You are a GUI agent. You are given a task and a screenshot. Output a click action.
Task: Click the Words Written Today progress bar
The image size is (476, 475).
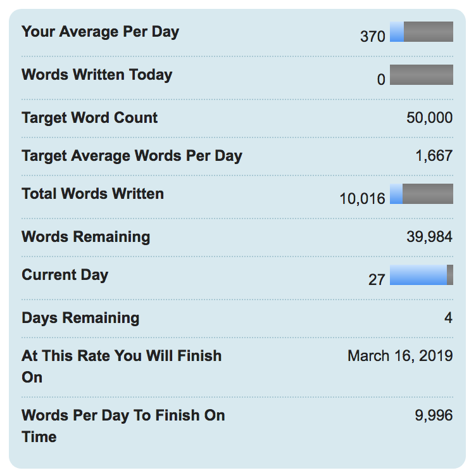click(x=422, y=75)
